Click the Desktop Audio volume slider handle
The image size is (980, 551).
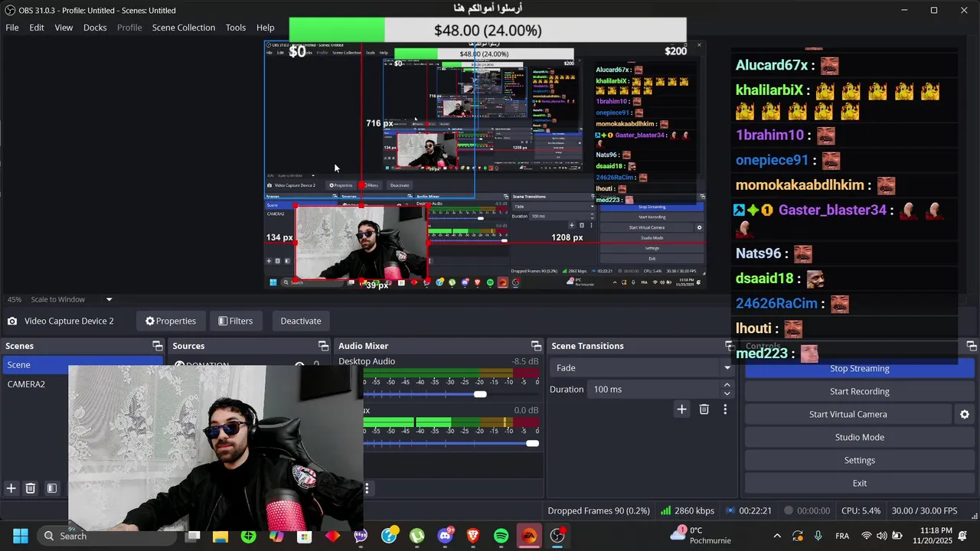coord(480,394)
